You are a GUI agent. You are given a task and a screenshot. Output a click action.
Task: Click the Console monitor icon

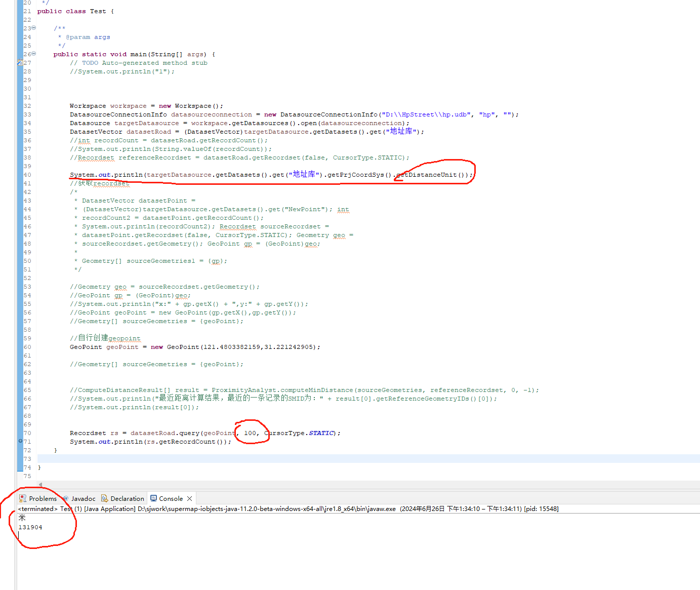[x=153, y=498]
